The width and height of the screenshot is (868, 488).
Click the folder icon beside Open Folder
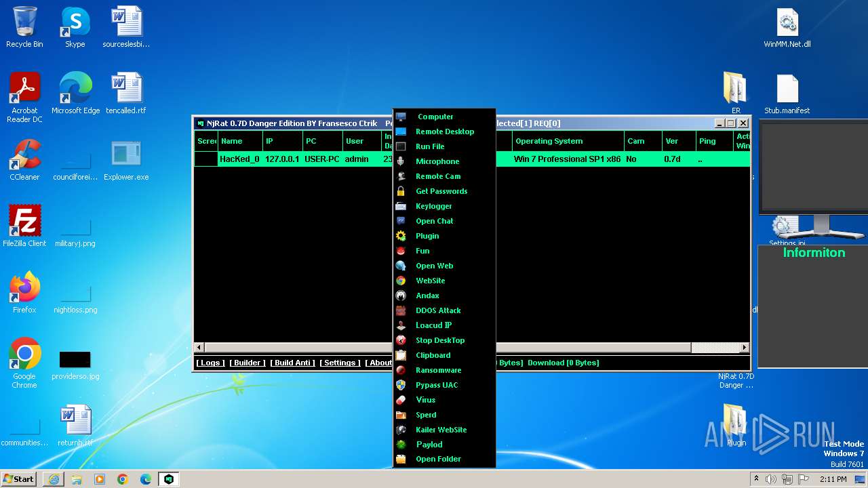point(401,459)
